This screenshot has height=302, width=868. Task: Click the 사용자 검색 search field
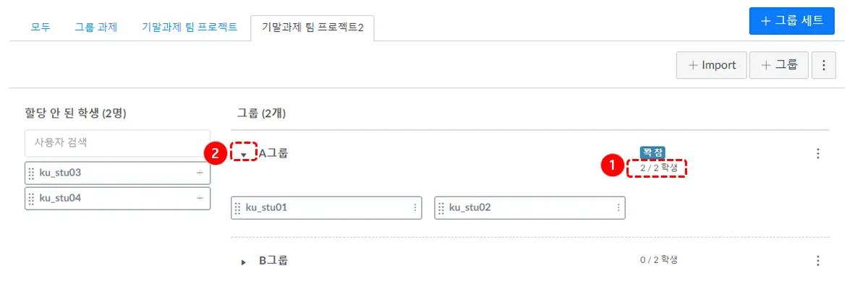coord(117,143)
